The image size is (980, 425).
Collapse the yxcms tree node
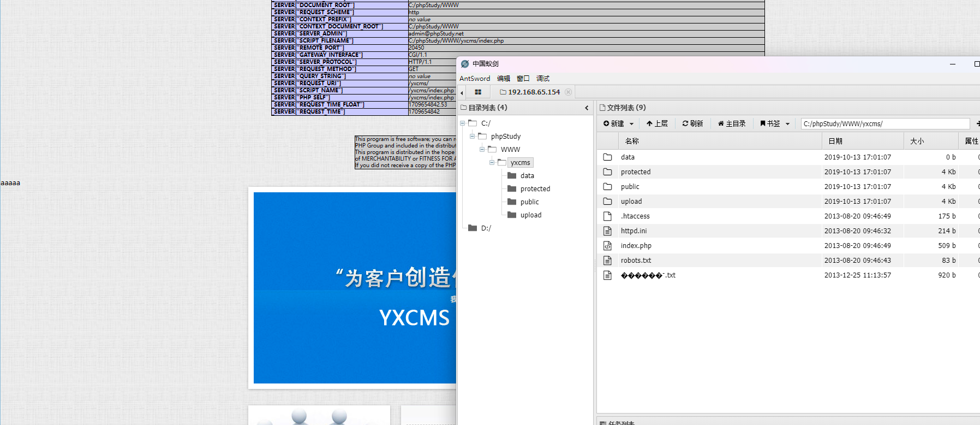pos(492,163)
